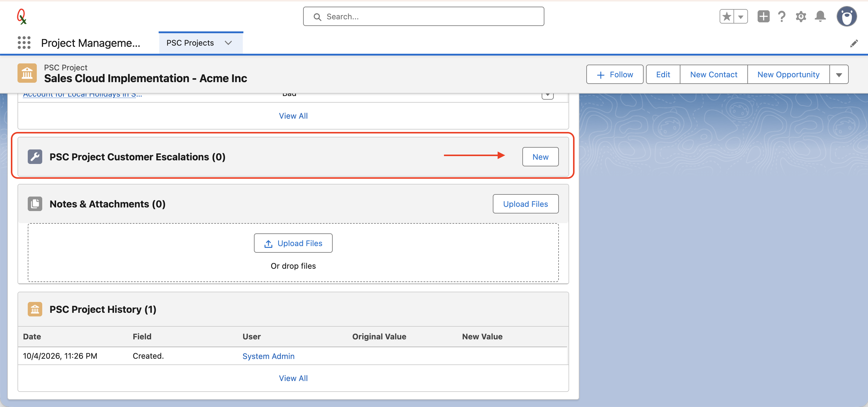Click the Created. field cell
The width and height of the screenshot is (868, 407).
click(x=148, y=356)
